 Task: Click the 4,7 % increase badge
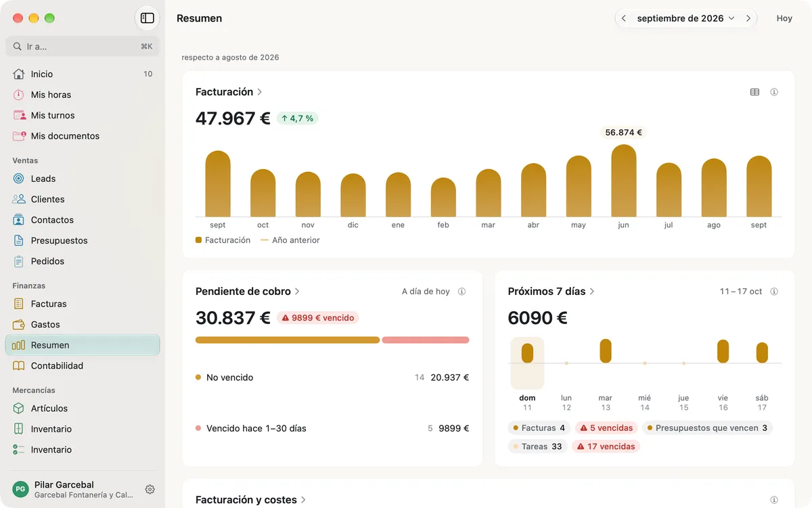click(298, 118)
